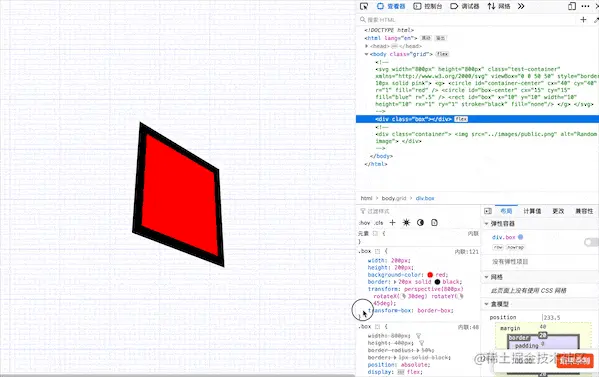Toggle print media simulation page icon
599x377 pixels.
tap(434, 222)
